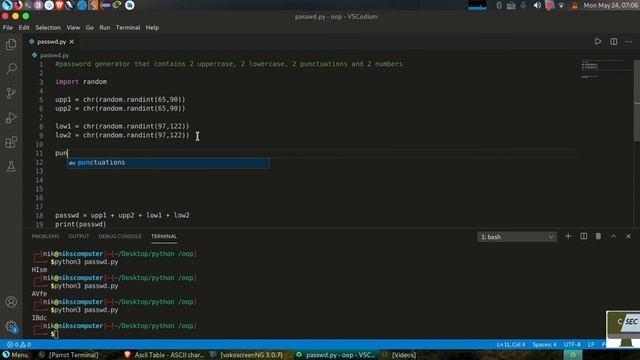This screenshot has width=640, height=360.
Task: Add a new terminal with the plus icon
Action: (x=568, y=236)
